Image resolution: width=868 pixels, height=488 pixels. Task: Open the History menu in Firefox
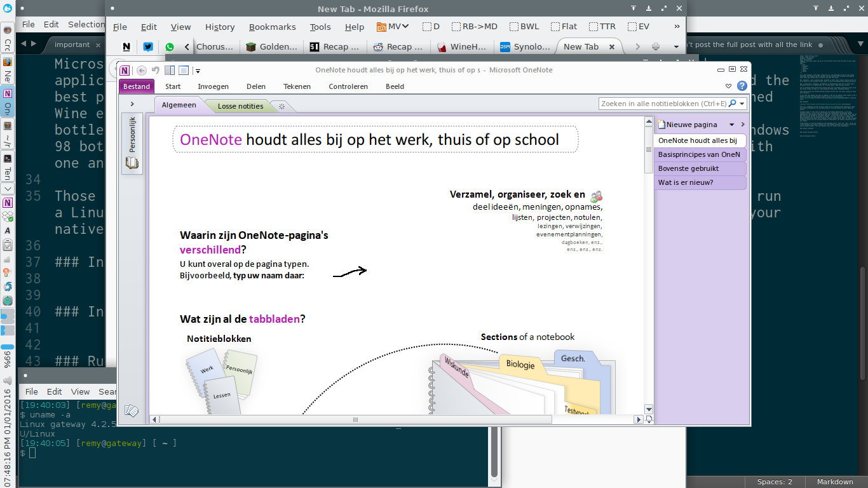220,27
